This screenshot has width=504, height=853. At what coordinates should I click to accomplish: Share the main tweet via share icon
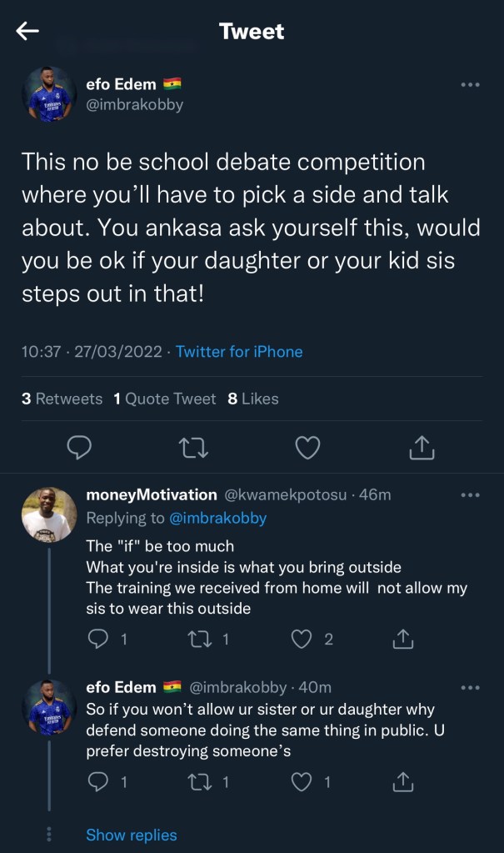(x=422, y=448)
